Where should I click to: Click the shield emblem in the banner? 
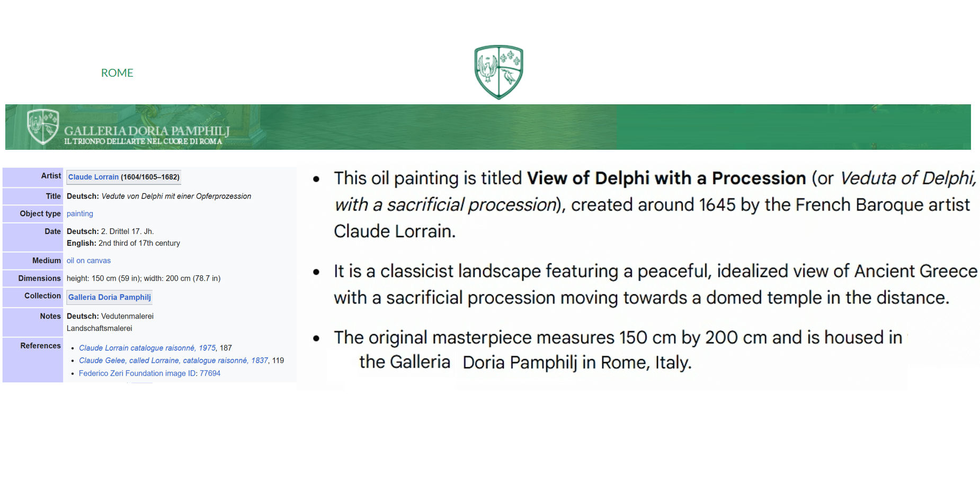43,127
